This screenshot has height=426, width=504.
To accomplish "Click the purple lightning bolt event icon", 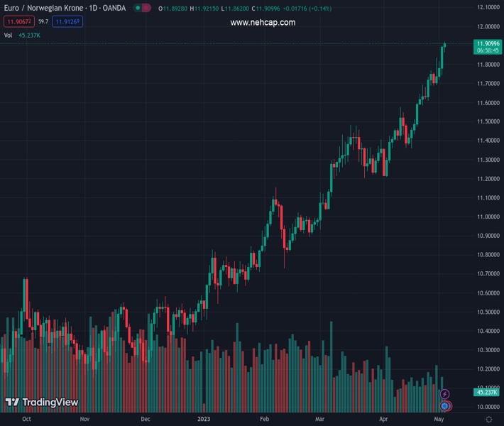I will [x=445, y=394].
